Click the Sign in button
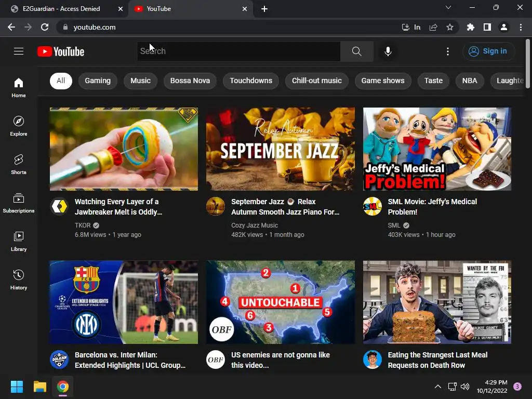This screenshot has height=399, width=532. 488,51
